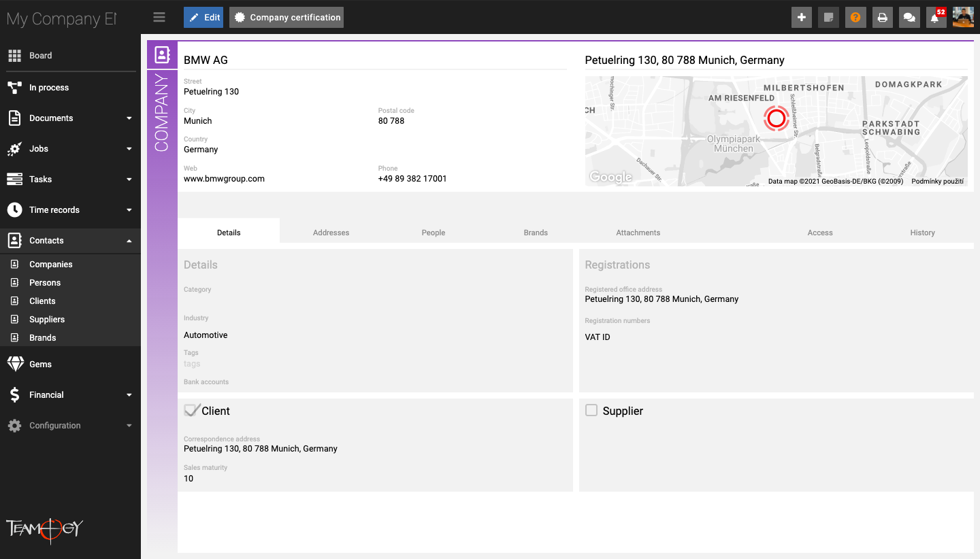The image size is (980, 559).
Task: Expand the Documents menu arrow
Action: 129,118
